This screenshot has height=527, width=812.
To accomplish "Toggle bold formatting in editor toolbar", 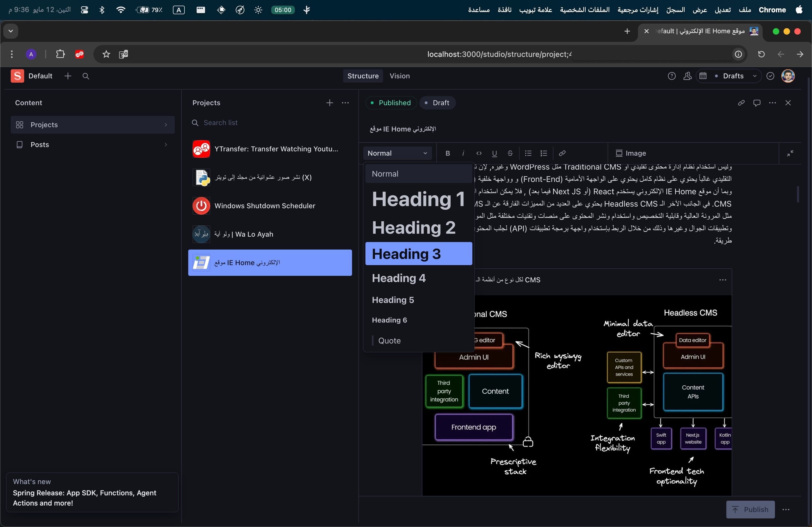I will (x=447, y=153).
